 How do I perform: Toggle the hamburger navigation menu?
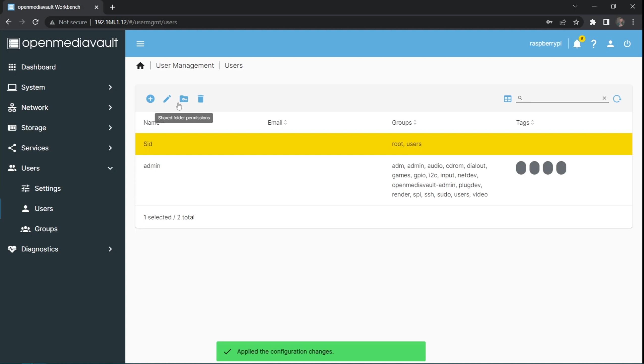tap(140, 44)
